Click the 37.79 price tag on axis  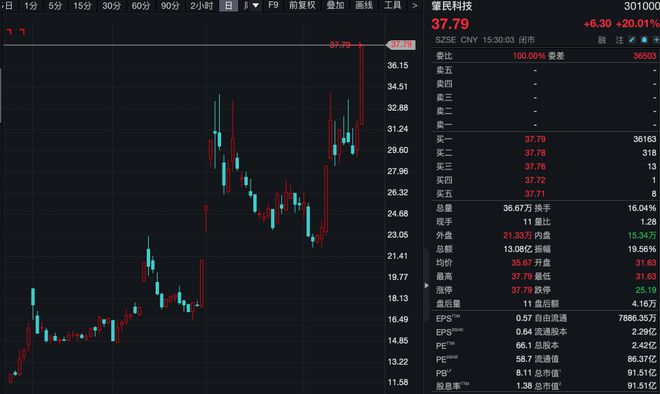pos(401,45)
